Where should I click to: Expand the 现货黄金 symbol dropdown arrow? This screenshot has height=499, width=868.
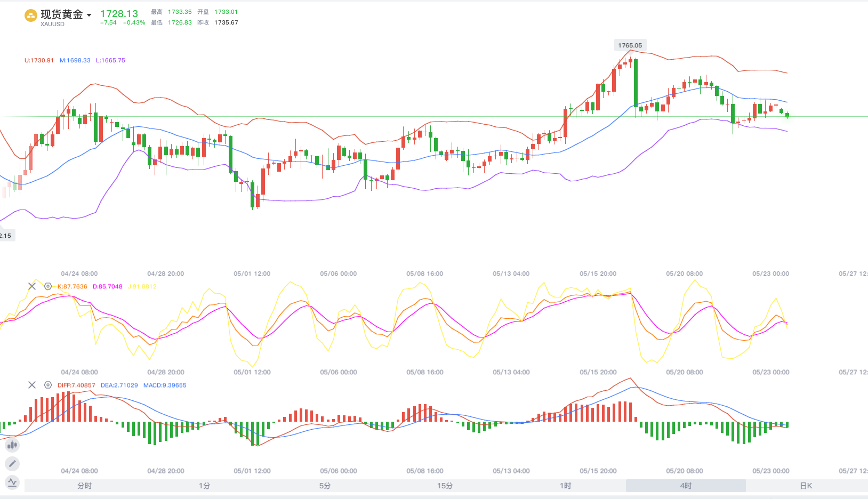coord(89,15)
